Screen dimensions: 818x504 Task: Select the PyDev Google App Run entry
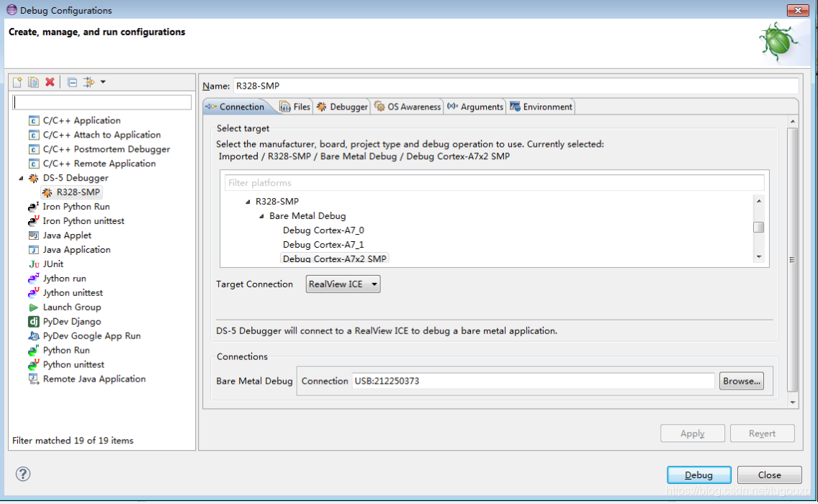click(x=92, y=336)
